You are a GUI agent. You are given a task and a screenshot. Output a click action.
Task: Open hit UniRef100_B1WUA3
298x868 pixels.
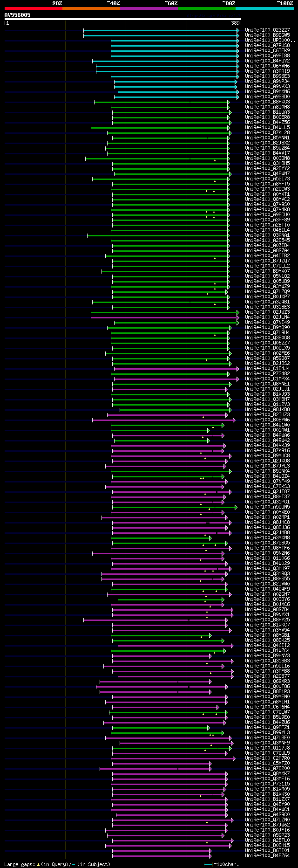pyautogui.click(x=267, y=112)
